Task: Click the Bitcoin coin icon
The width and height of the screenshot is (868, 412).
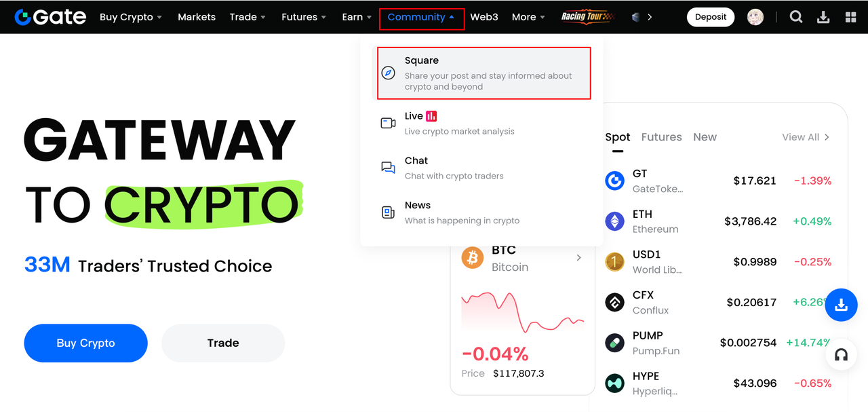Action: 473,258
